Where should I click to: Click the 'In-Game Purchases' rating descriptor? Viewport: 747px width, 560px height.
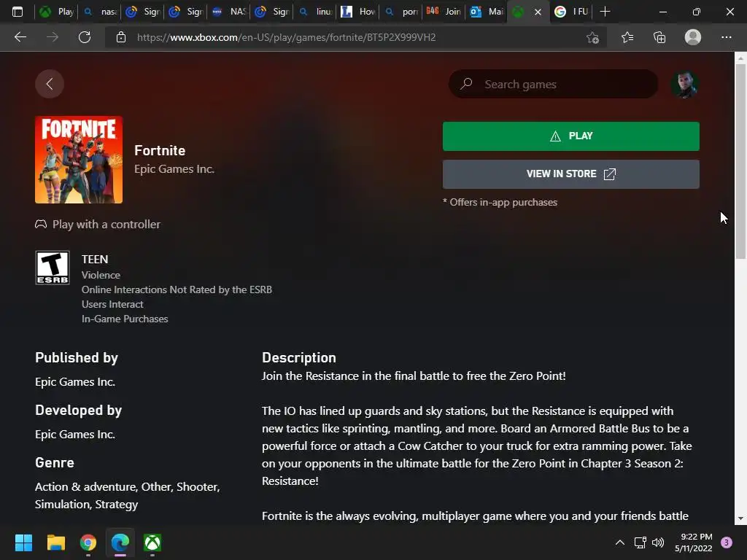[x=125, y=319]
